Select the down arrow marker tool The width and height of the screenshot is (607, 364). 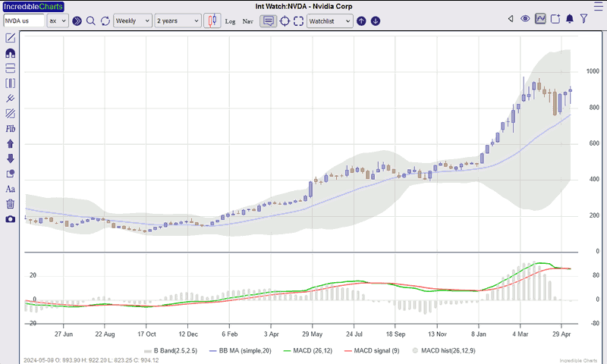pyautogui.click(x=11, y=158)
